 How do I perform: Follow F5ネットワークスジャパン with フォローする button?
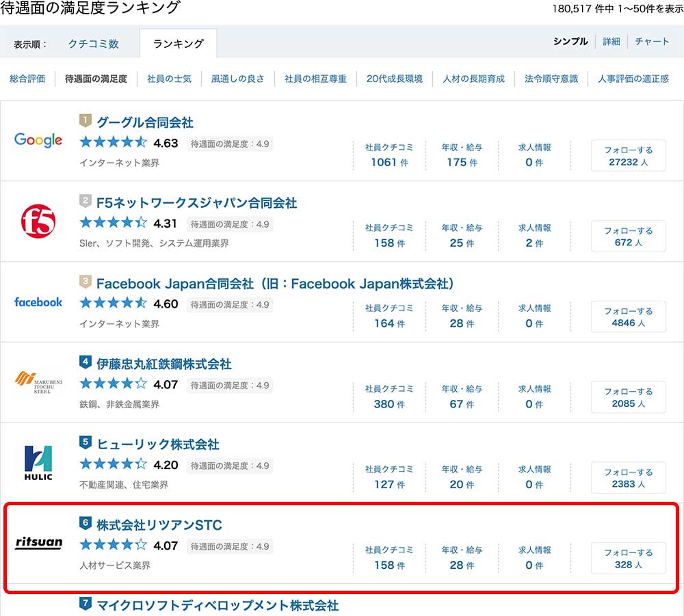[628, 236]
